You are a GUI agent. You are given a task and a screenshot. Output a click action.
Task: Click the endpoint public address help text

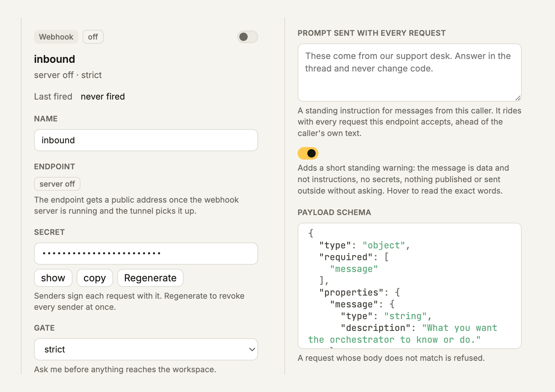(x=136, y=205)
